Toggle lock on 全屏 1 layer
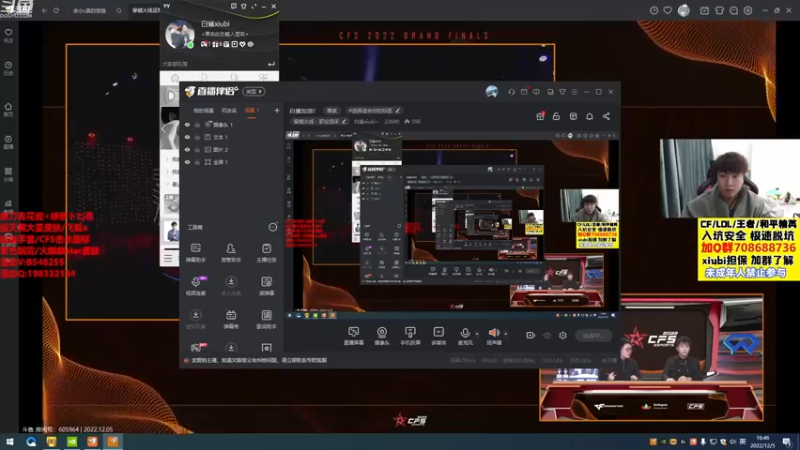Viewport: 800px width, 450px height. [x=197, y=162]
